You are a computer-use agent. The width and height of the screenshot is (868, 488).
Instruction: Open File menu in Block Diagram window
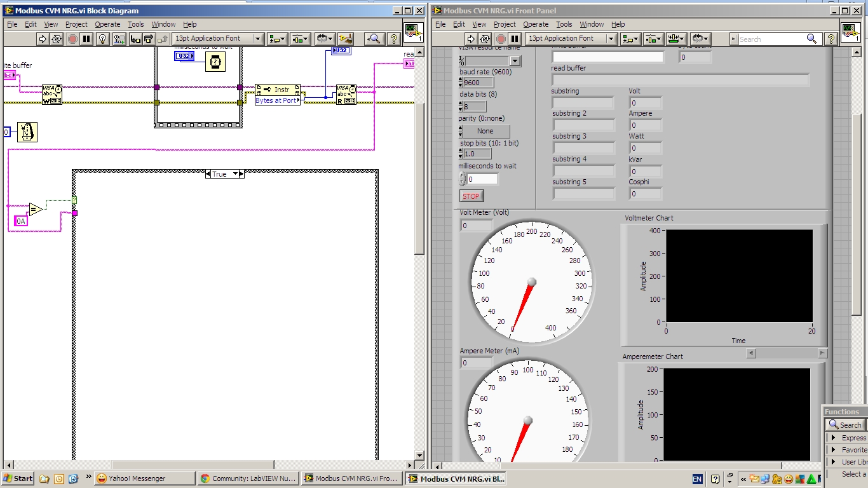click(x=12, y=24)
